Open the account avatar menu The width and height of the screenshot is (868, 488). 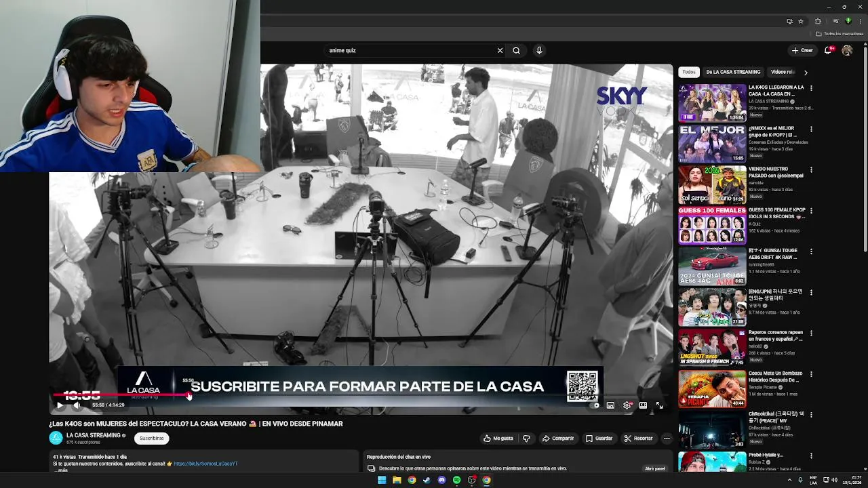click(x=847, y=50)
